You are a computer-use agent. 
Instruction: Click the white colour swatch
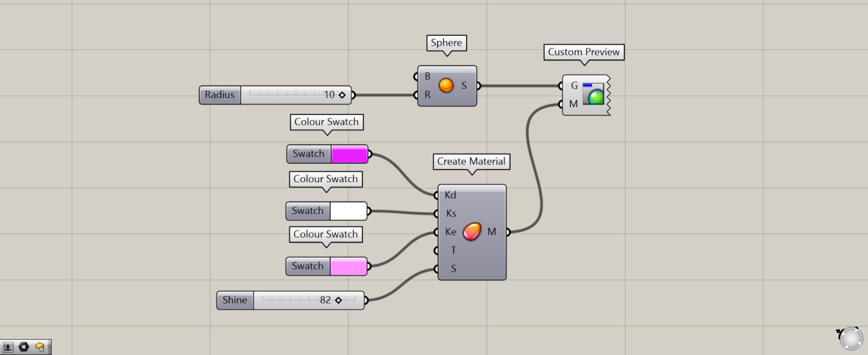348,211
